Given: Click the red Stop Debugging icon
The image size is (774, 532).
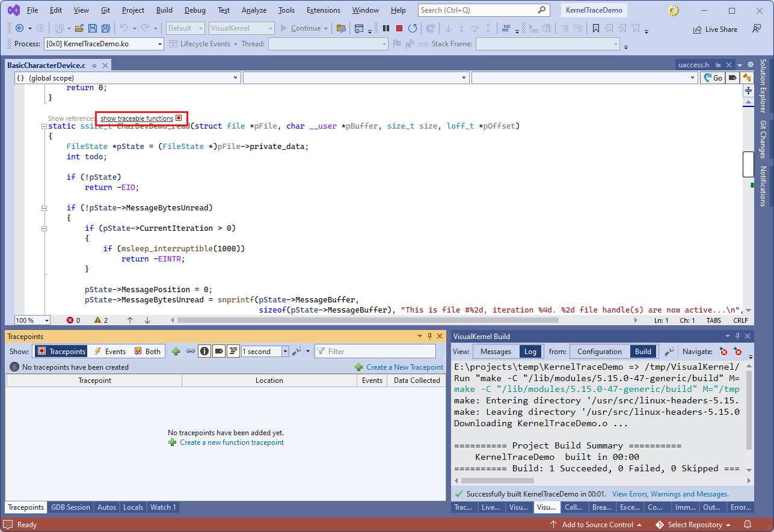Looking at the screenshot, I should (399, 28).
